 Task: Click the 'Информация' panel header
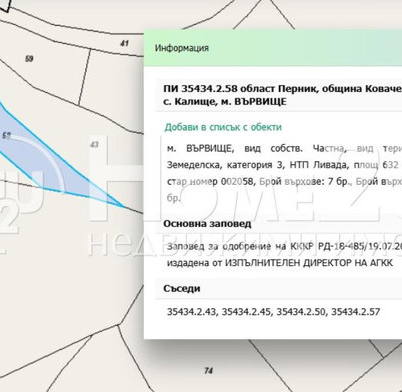tap(182, 48)
